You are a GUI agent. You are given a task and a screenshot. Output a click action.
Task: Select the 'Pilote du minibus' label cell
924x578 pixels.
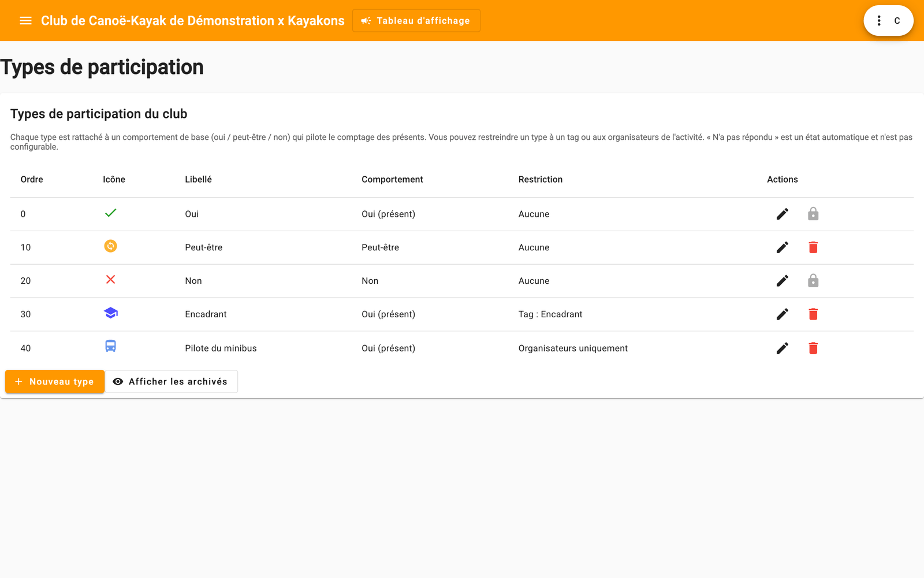[221, 348]
